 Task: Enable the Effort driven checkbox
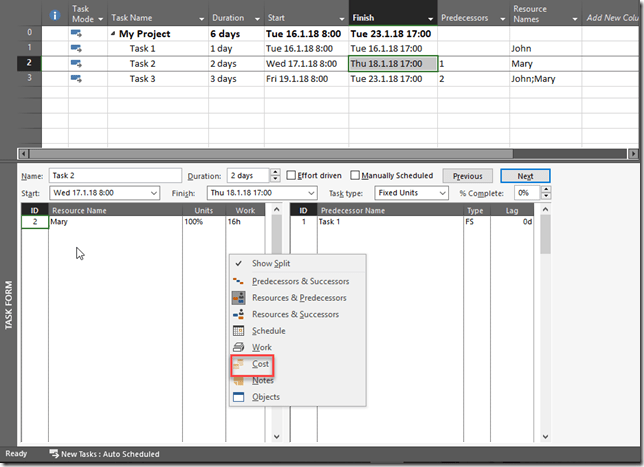point(291,176)
